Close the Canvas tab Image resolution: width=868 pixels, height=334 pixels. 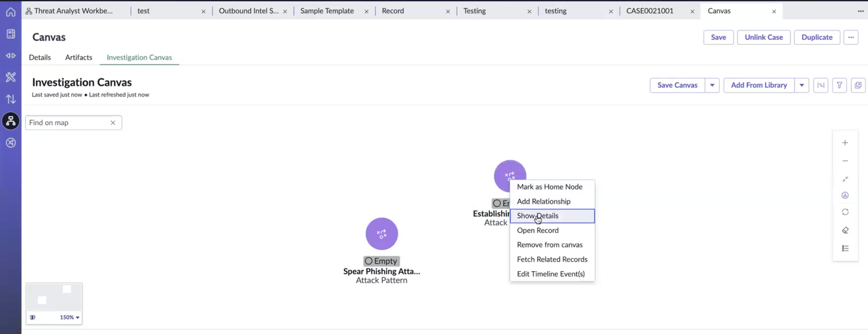(774, 12)
